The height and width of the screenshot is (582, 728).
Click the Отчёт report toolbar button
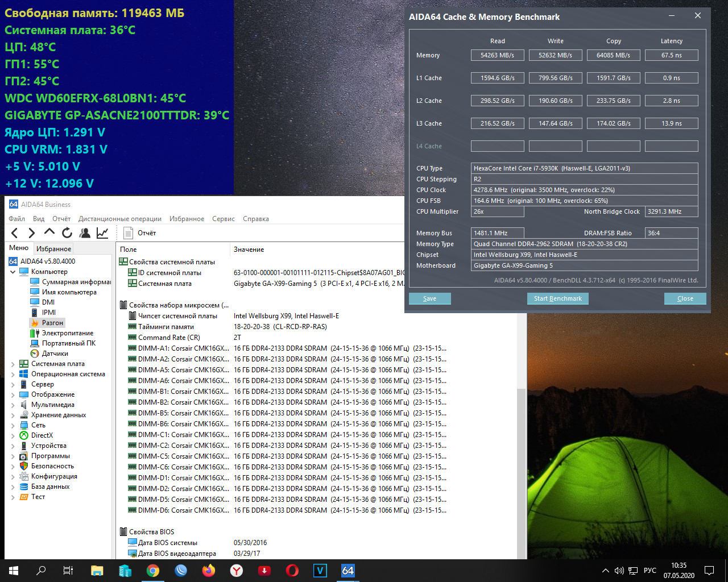(x=140, y=233)
